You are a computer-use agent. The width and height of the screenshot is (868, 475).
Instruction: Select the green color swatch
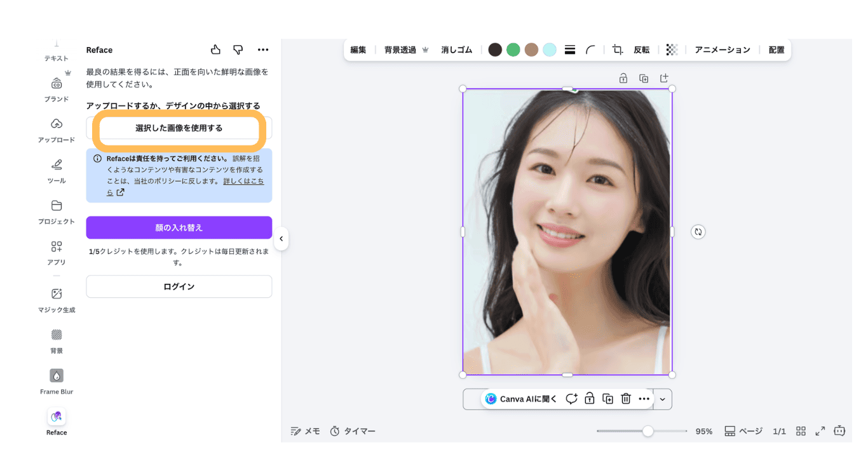pos(513,50)
